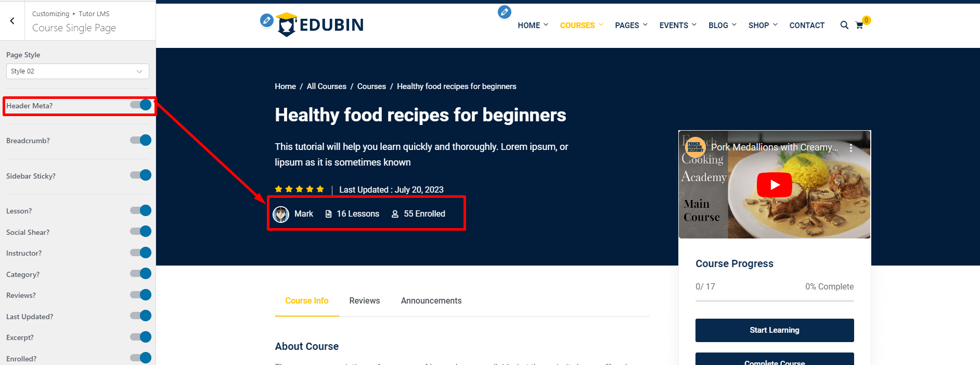Image resolution: width=980 pixels, height=365 pixels.
Task: Open the Page Style dropdown
Action: 78,71
